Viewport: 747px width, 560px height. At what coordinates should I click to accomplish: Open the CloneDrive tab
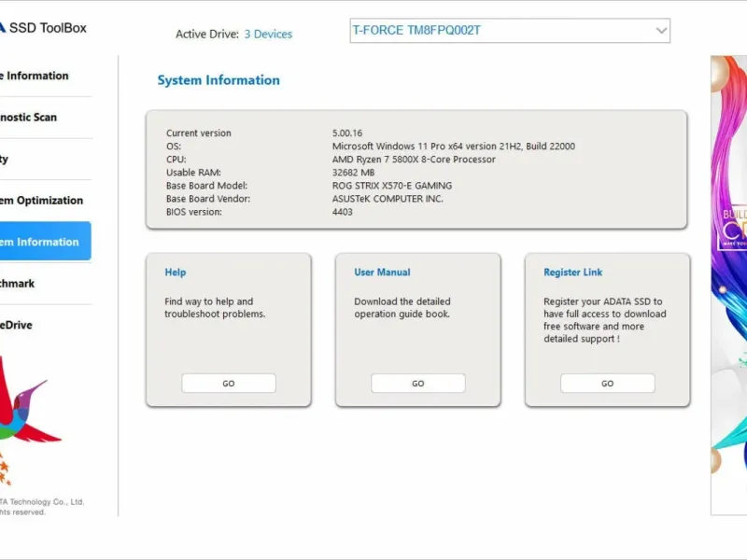(x=45, y=325)
